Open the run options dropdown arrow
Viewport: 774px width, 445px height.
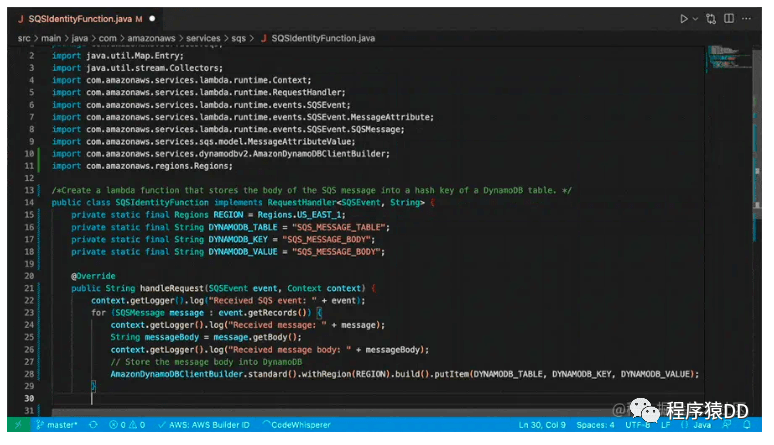(x=696, y=19)
